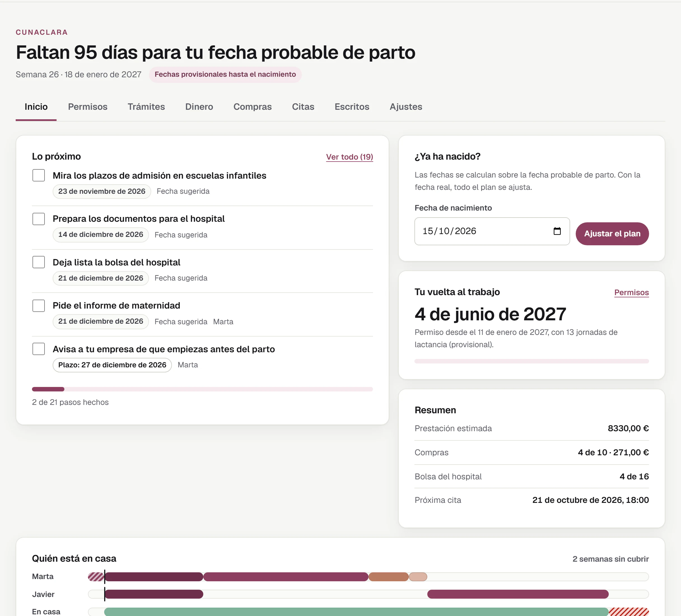Tick 'Deja lista la bolsa del hospital'
The image size is (681, 616).
(39, 262)
